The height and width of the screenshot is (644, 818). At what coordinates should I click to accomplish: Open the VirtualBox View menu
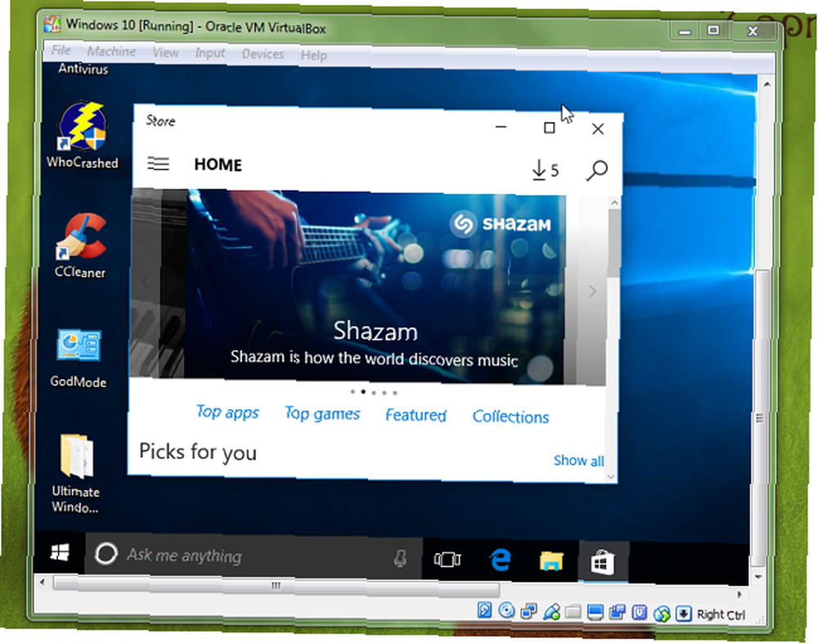coord(165,52)
